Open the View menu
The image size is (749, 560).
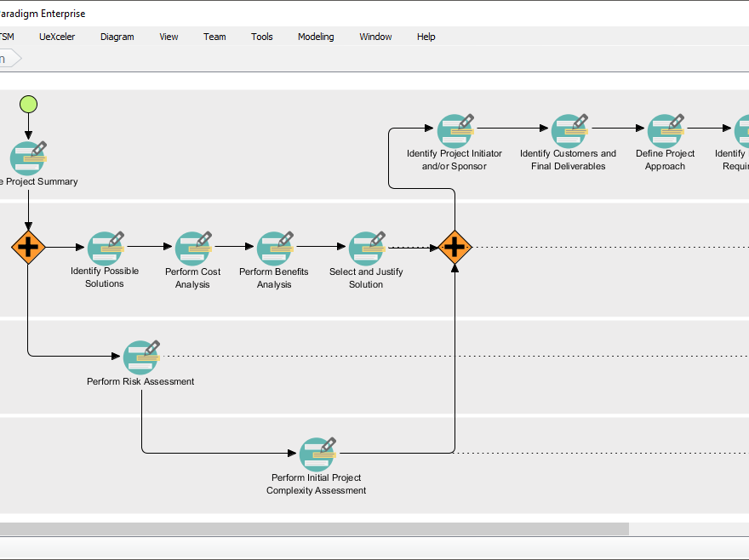click(169, 37)
